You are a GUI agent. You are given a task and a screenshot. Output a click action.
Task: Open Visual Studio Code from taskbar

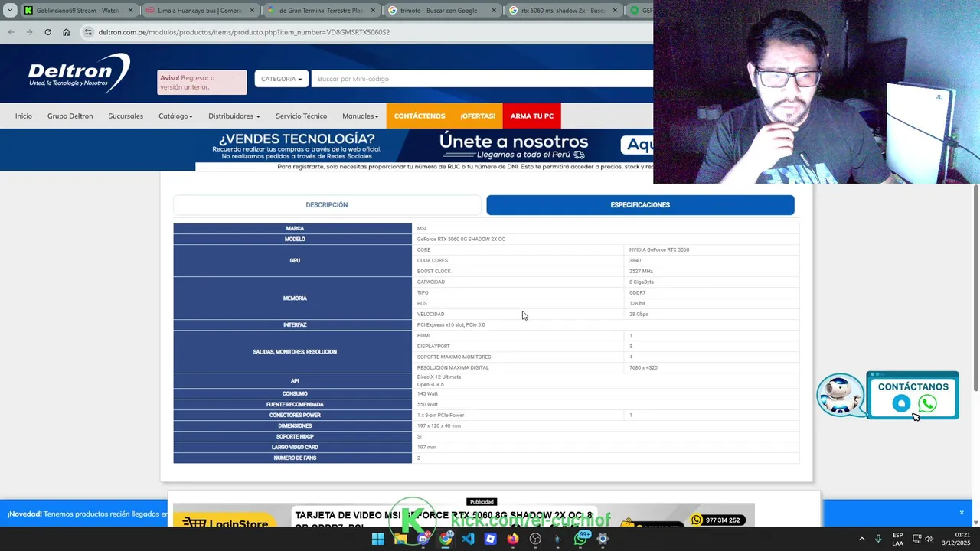[x=468, y=539]
